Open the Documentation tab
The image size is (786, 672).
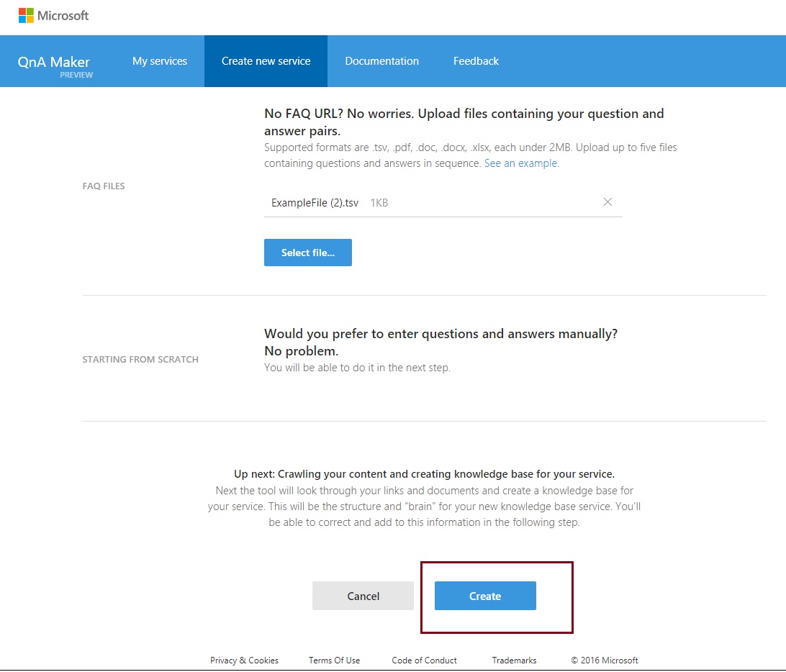pos(382,61)
